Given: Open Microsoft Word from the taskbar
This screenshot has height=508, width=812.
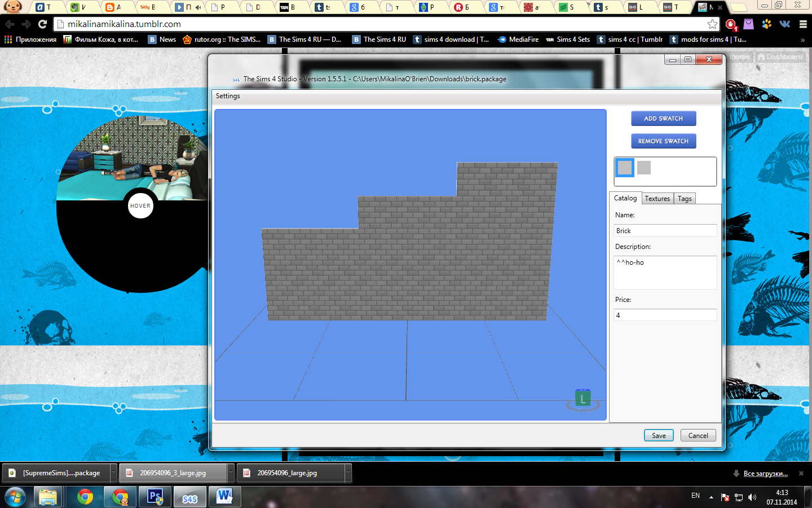Looking at the screenshot, I should 224,497.
